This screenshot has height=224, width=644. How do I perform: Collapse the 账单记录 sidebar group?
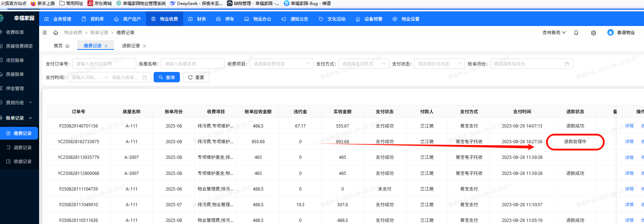coord(31,118)
